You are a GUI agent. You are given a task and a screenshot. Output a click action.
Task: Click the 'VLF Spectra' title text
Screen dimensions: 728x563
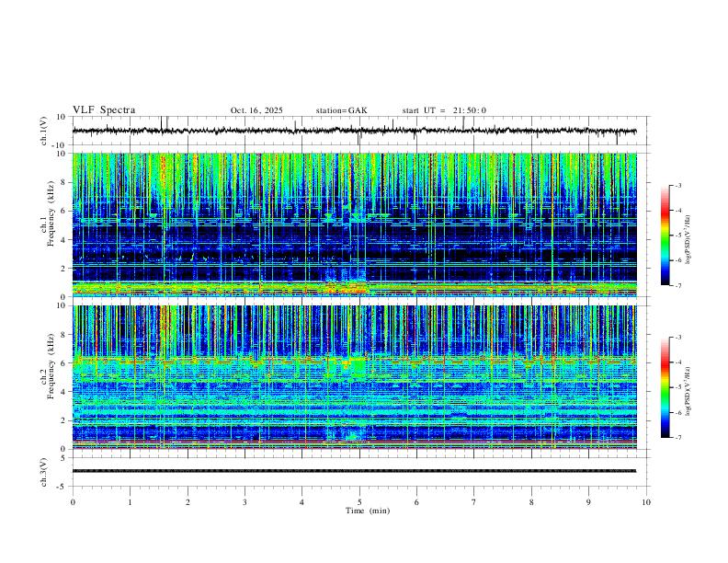point(104,110)
